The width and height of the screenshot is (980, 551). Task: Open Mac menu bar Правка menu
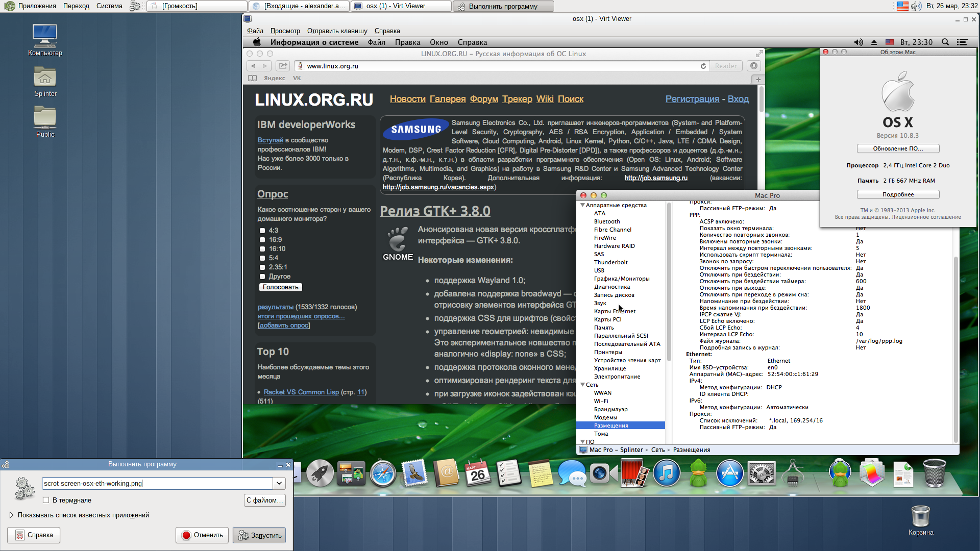pyautogui.click(x=407, y=42)
